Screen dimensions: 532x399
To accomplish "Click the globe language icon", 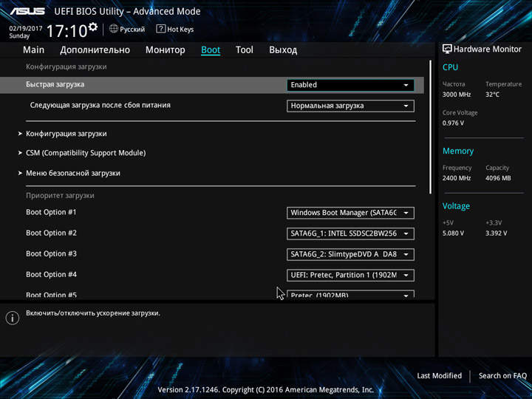I will coord(114,29).
